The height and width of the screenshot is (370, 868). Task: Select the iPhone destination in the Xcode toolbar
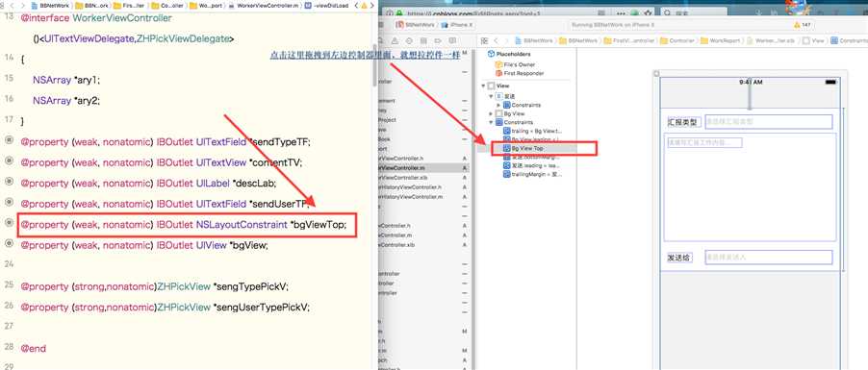click(457, 25)
